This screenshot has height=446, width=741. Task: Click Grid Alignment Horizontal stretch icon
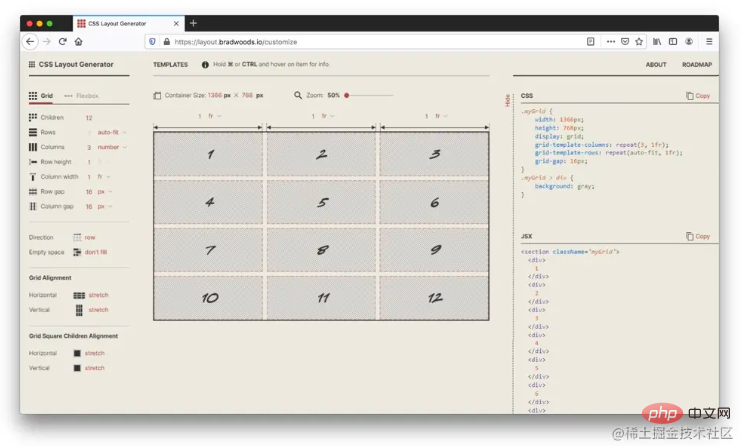(79, 295)
